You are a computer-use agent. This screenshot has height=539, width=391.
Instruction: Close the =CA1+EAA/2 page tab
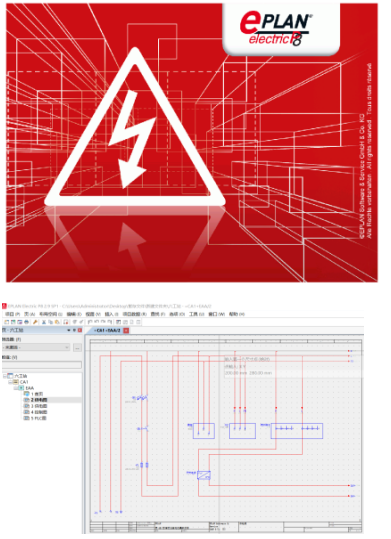(x=126, y=331)
